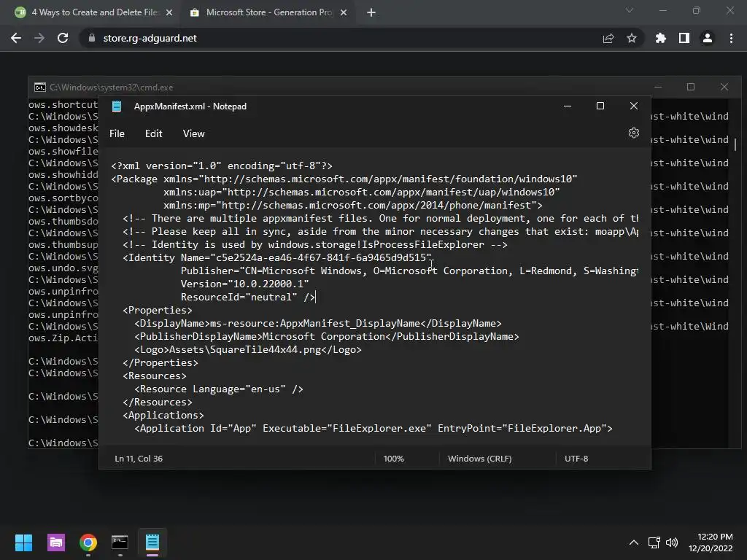Click the xmlns:uap schema line
The width and height of the screenshot is (747, 560).
click(x=362, y=192)
